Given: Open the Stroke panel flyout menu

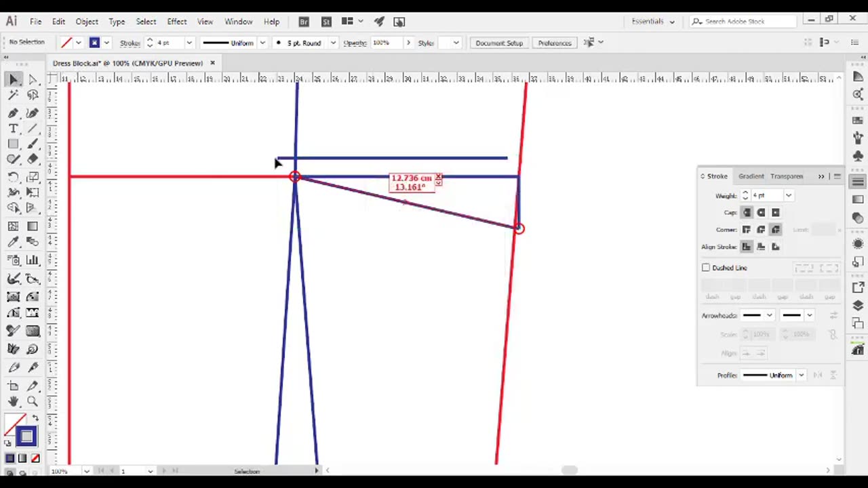Looking at the screenshot, I should click(x=837, y=176).
